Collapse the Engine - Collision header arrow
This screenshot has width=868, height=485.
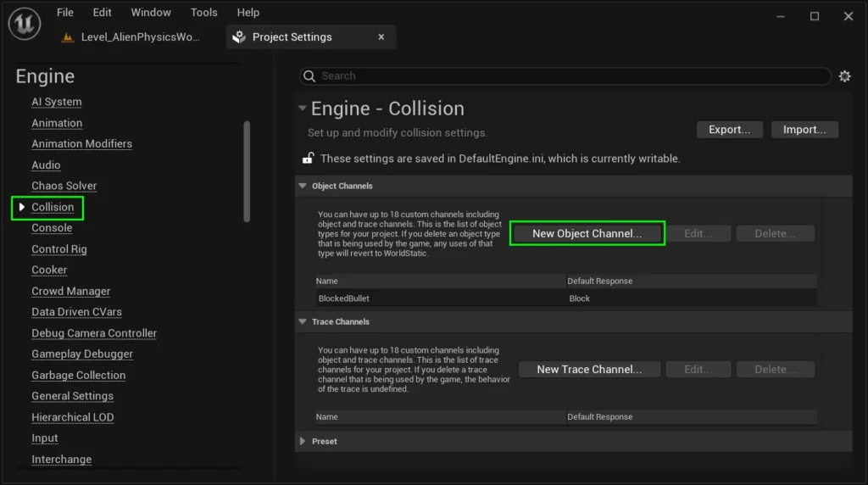[302, 109]
